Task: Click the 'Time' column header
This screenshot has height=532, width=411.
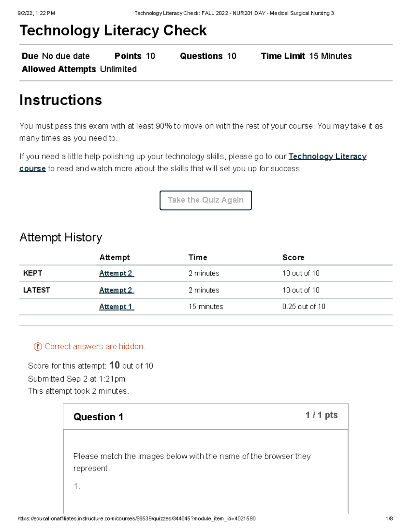Action: click(198, 257)
